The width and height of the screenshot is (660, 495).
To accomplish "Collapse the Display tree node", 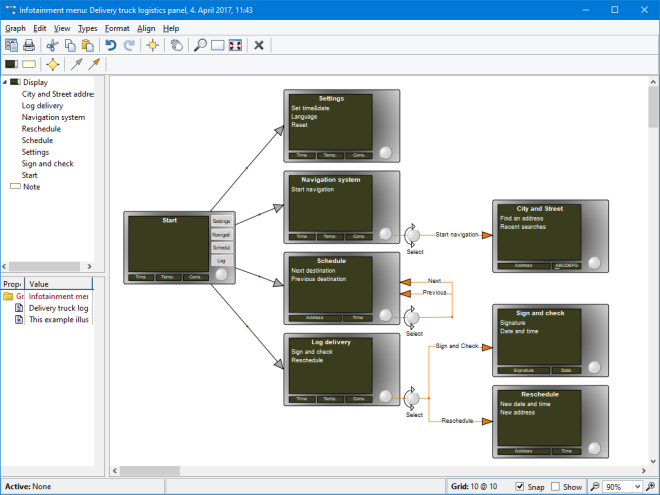I will pyautogui.click(x=5, y=83).
